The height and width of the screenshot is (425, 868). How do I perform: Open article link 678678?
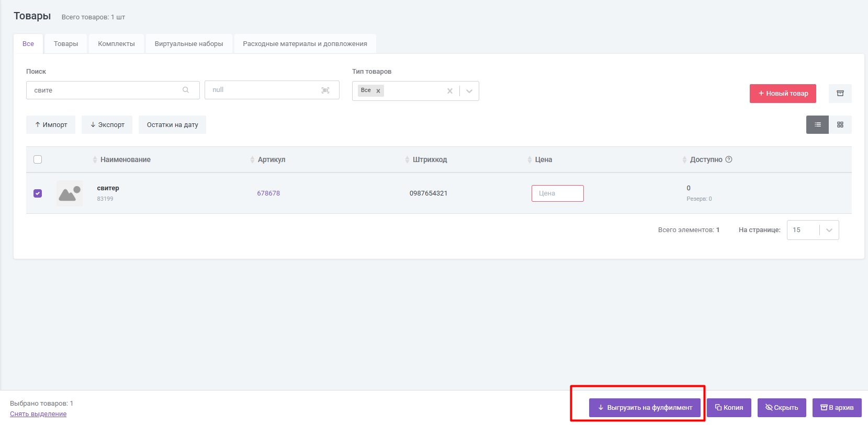tap(268, 193)
